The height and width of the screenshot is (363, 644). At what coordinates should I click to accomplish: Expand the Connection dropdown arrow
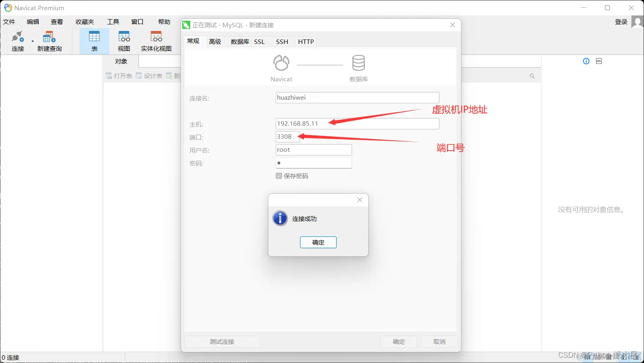pyautogui.click(x=33, y=41)
